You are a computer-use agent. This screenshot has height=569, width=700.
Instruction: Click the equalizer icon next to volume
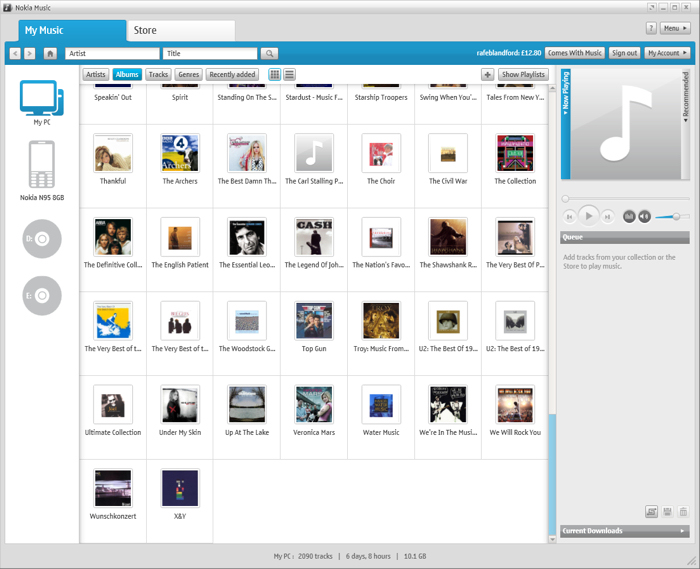tap(629, 217)
